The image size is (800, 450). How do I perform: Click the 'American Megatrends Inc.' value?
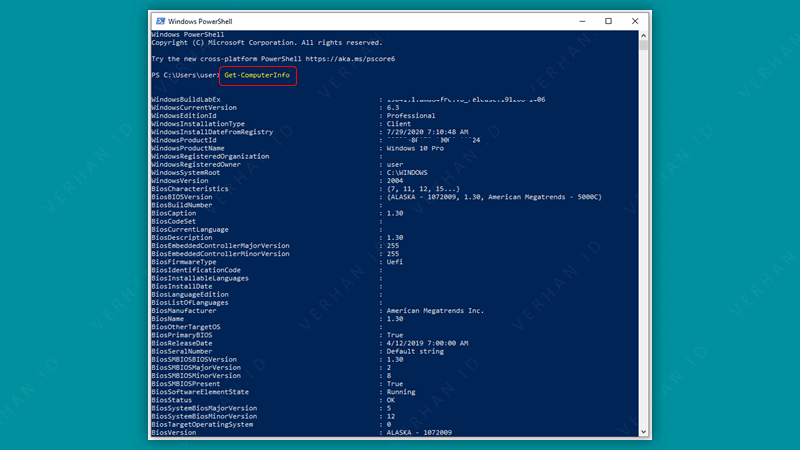[435, 311]
